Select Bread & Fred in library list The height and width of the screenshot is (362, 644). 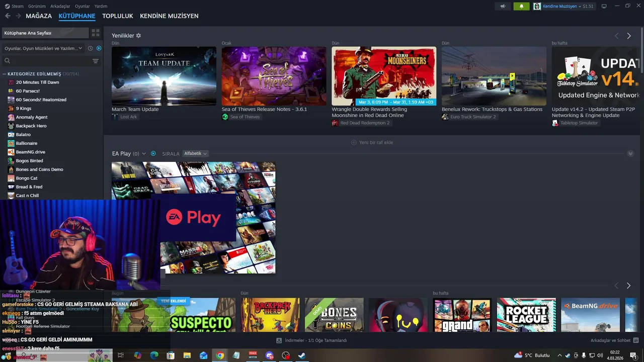(x=29, y=187)
